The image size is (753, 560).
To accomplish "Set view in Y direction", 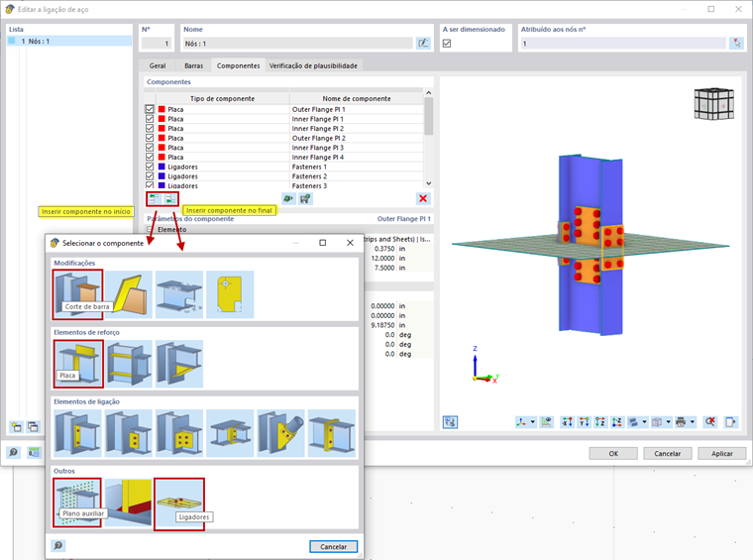I will click(584, 422).
